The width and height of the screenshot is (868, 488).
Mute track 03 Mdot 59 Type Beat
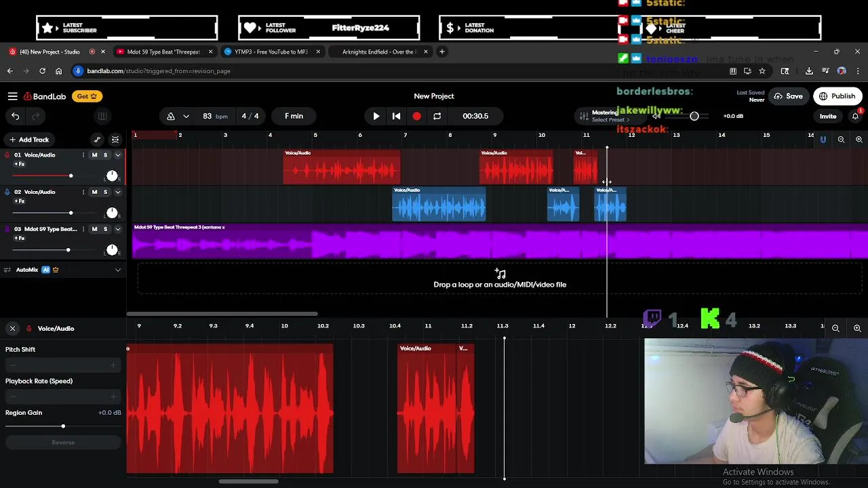94,229
